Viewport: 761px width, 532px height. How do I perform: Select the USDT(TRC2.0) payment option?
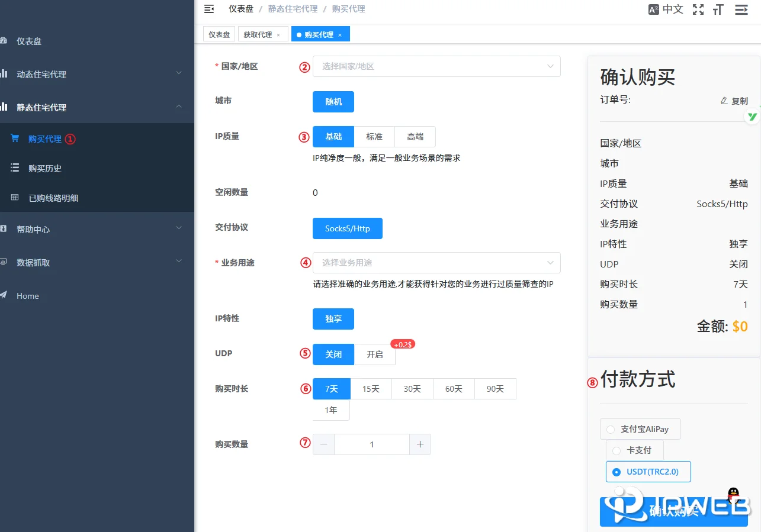coord(648,472)
